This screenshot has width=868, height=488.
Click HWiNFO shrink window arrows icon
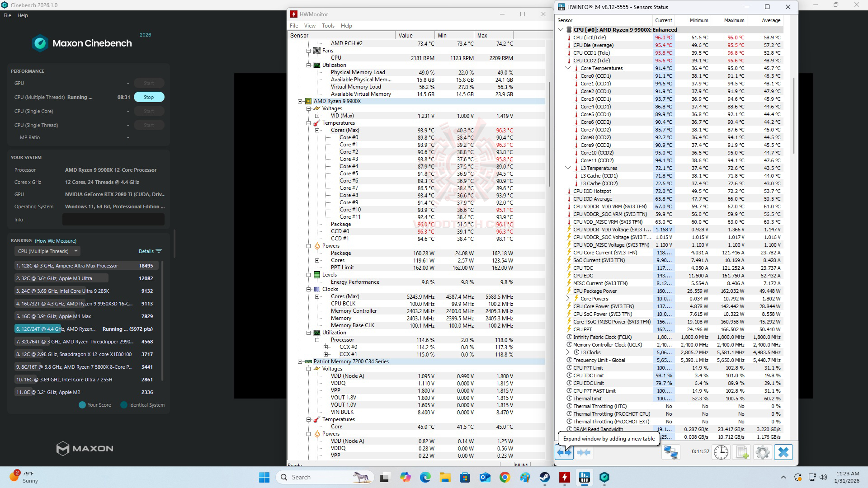pos(584,452)
